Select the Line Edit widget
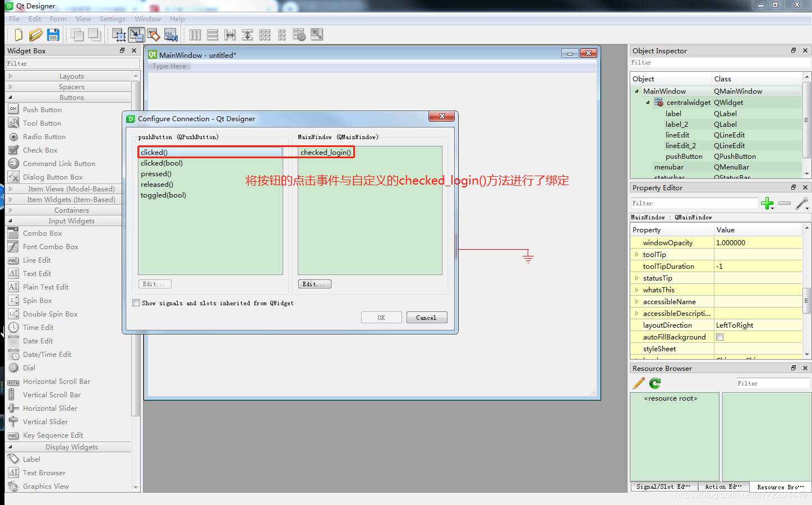Screen dimensions: 812x505 [36, 260]
